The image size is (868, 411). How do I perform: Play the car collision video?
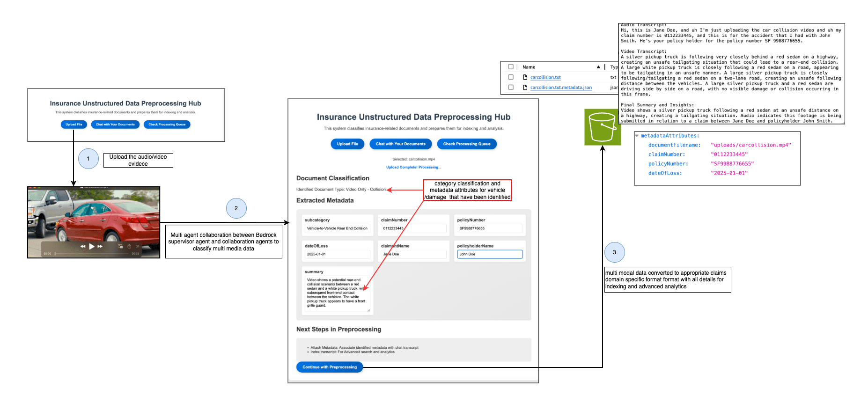pos(92,246)
